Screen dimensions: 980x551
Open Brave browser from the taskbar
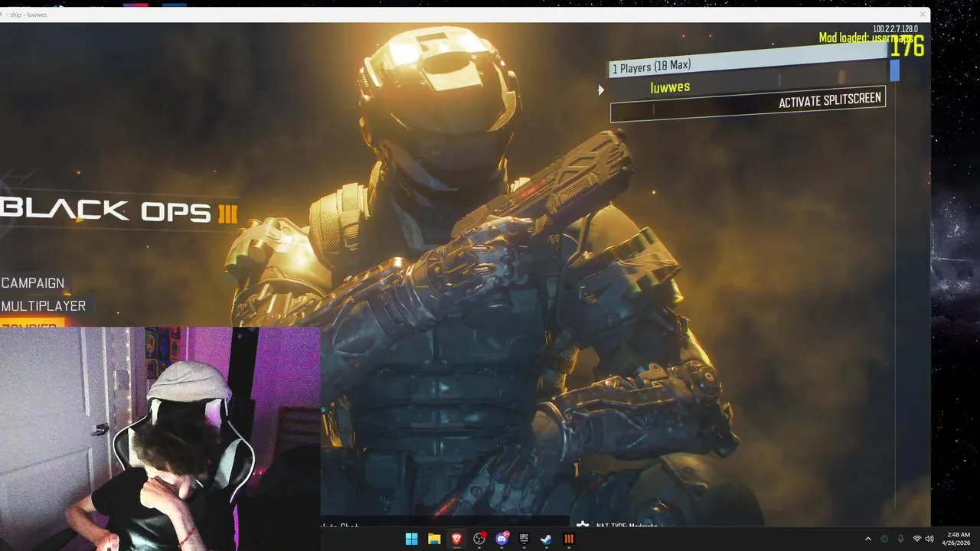[456, 539]
